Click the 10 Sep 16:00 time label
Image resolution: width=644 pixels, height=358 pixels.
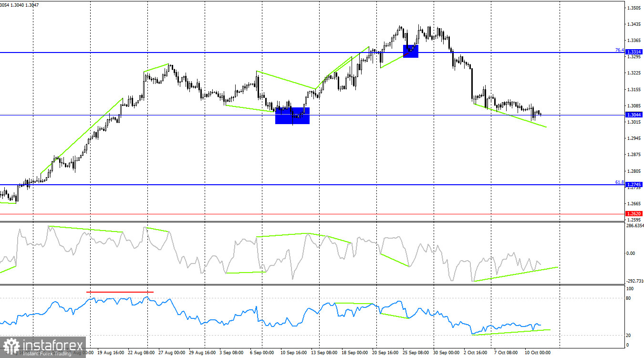(x=293, y=353)
